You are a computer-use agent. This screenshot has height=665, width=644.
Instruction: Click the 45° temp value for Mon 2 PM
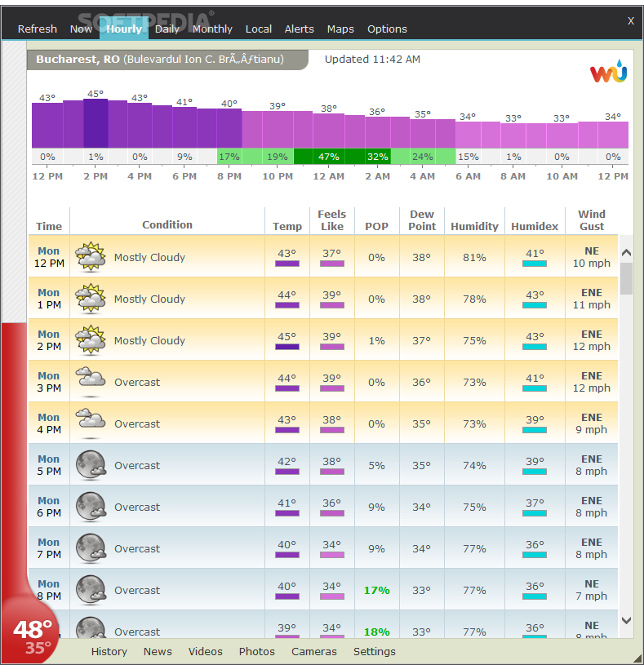pyautogui.click(x=287, y=336)
